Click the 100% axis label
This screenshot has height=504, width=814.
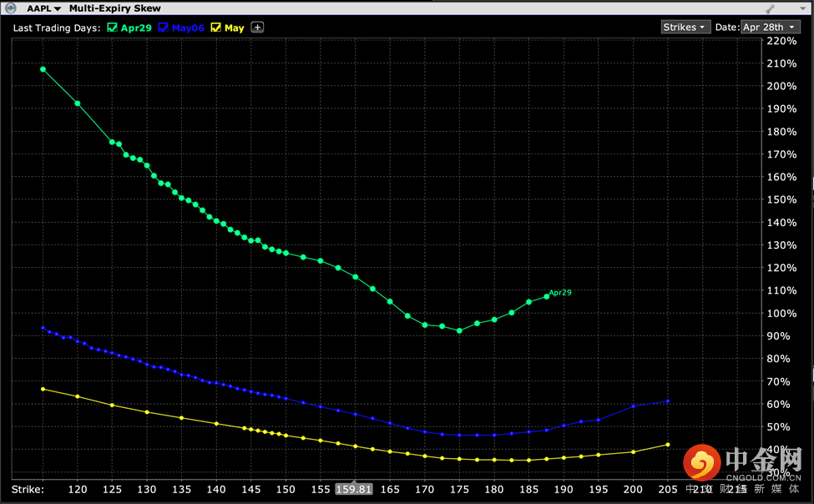pyautogui.click(x=781, y=314)
